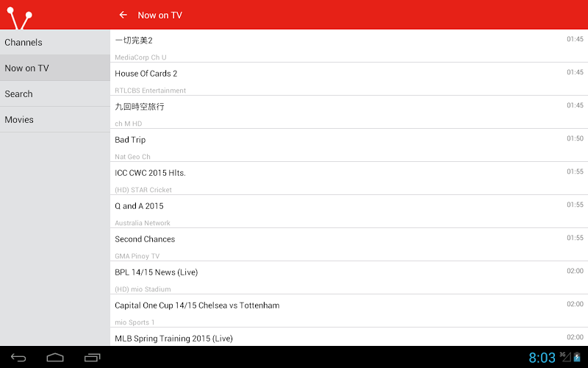Tap the 01:50 time for Bad Trip
Screen dimensions: 588x368
[x=575, y=138]
